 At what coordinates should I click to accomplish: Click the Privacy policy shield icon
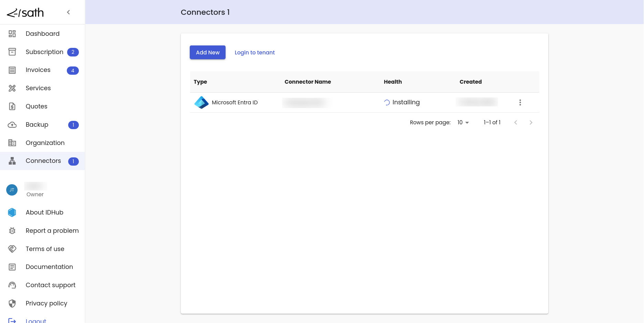tap(12, 303)
